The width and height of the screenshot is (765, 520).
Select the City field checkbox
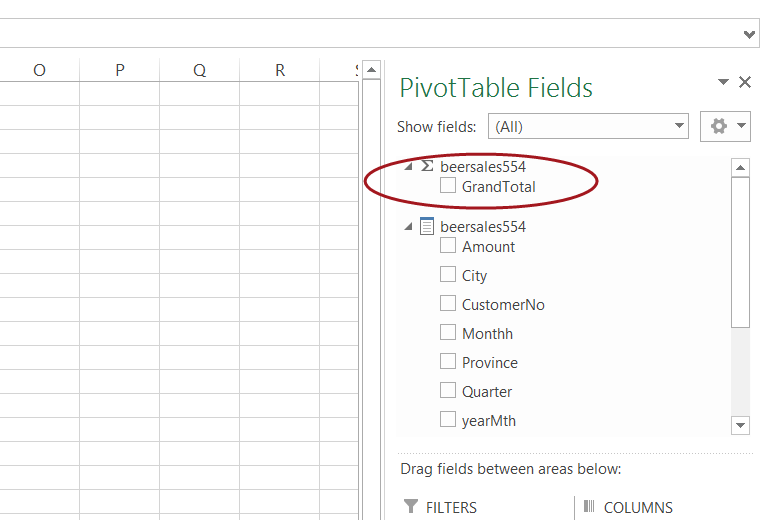[448, 275]
